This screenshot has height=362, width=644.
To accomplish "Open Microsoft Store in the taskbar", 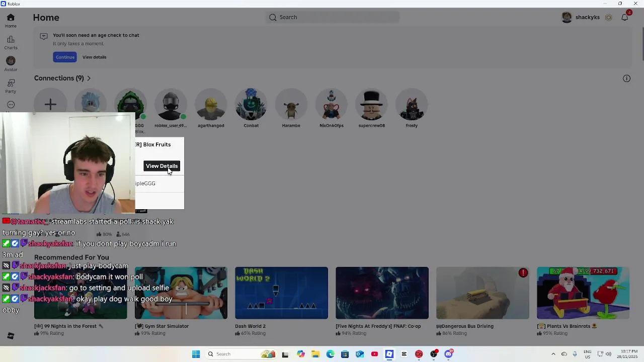I will click(345, 354).
